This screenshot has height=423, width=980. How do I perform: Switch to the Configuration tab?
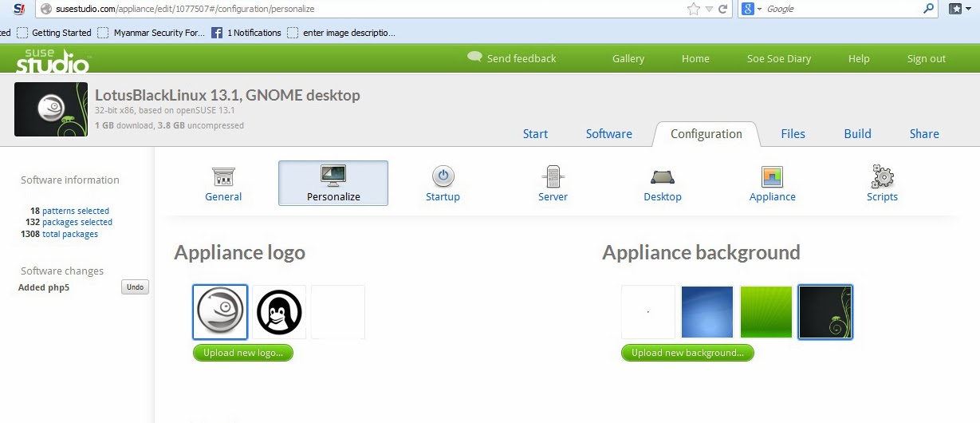tap(706, 134)
